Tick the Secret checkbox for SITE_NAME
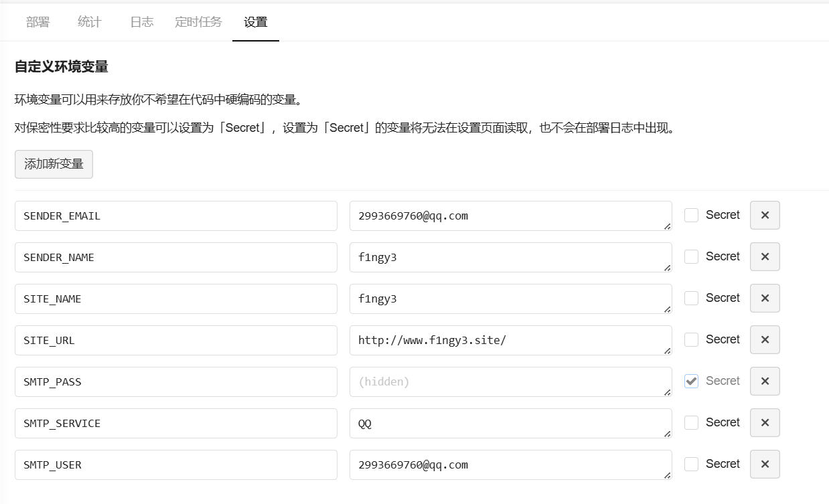Screen dimensions: 829x504 point(691,298)
